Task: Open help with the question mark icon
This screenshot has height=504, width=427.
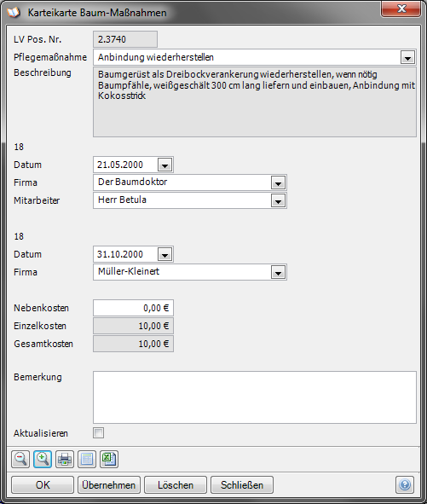Action: click(405, 484)
